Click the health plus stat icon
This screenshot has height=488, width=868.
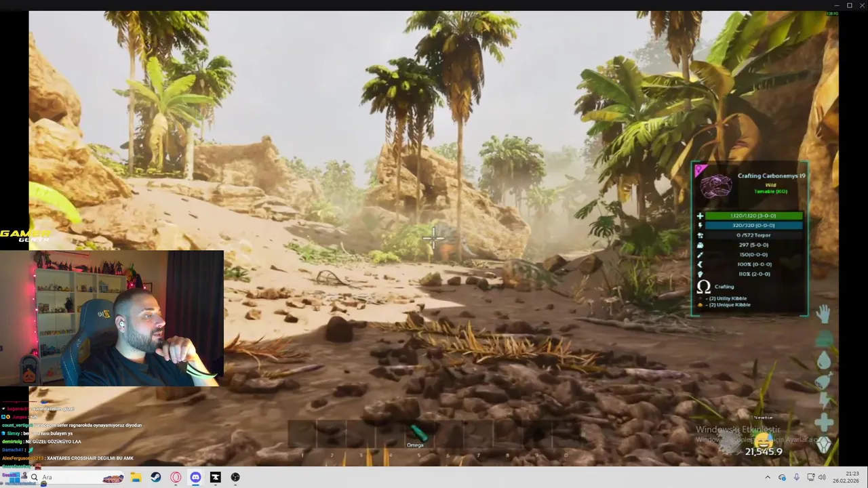[700, 216]
